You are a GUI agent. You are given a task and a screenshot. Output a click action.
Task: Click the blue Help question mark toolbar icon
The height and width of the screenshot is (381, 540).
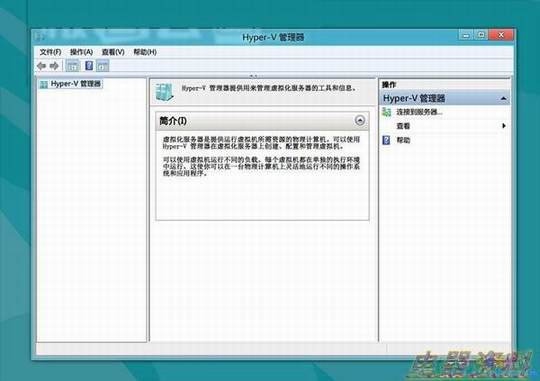(x=89, y=65)
